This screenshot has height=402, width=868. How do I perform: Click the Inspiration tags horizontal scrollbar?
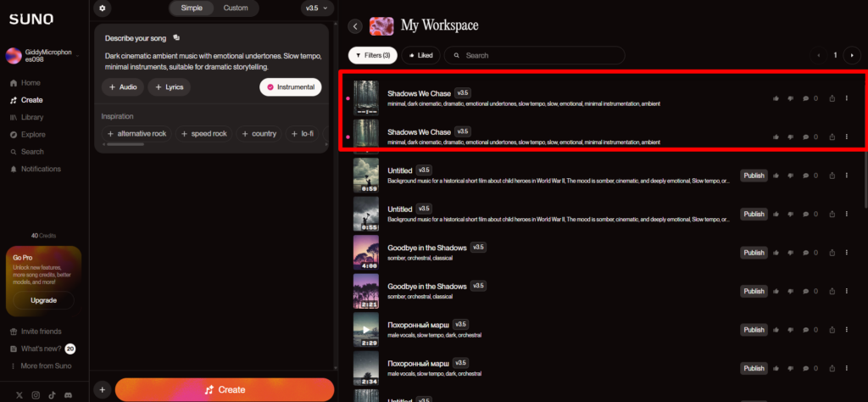(125, 144)
